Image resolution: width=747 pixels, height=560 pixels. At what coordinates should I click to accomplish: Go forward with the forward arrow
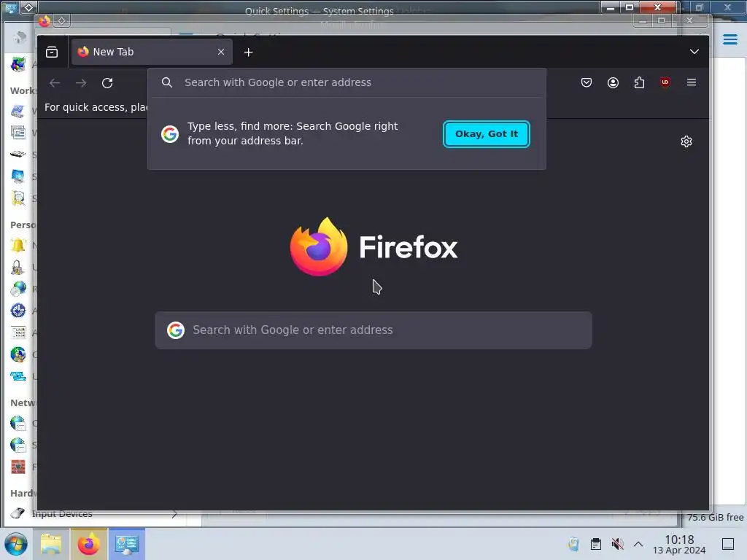pyautogui.click(x=81, y=83)
